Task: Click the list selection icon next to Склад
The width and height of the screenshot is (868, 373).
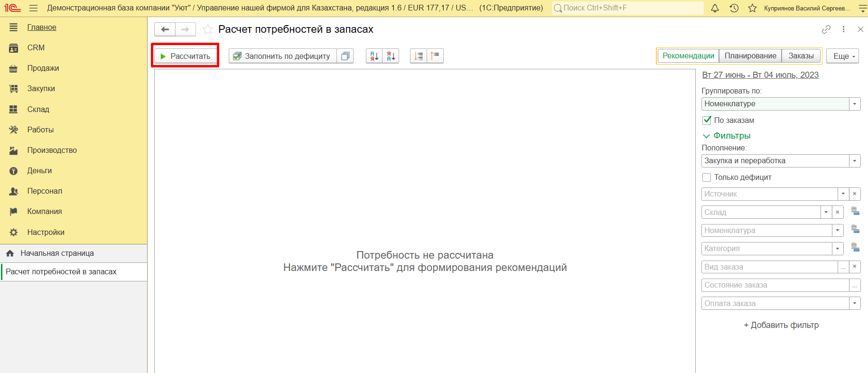Action: click(855, 211)
